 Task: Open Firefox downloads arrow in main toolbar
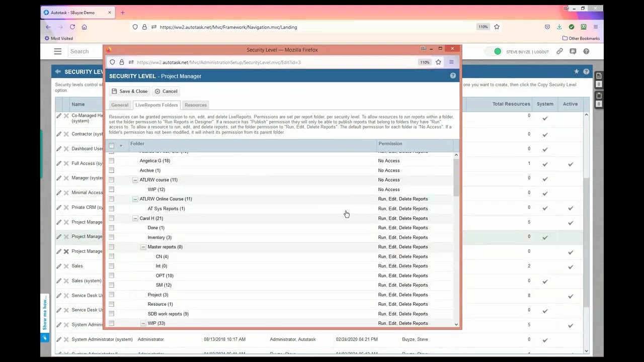(559, 27)
